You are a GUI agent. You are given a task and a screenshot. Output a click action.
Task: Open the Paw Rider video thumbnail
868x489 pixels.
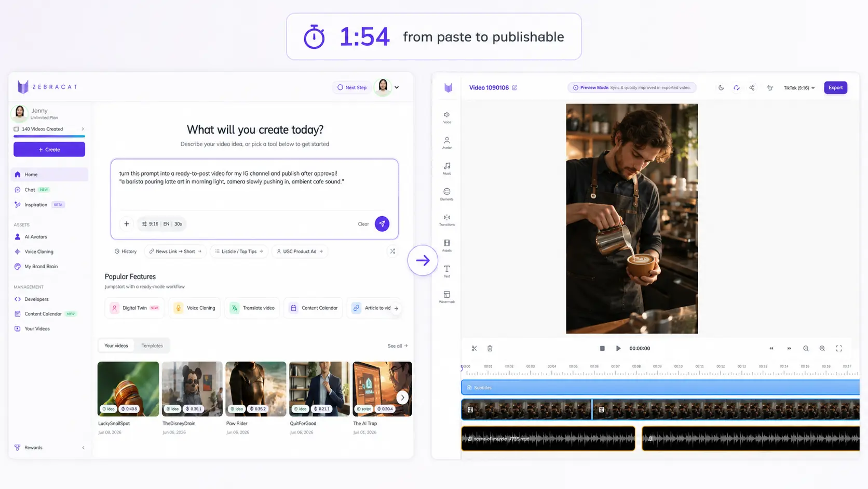coord(255,389)
